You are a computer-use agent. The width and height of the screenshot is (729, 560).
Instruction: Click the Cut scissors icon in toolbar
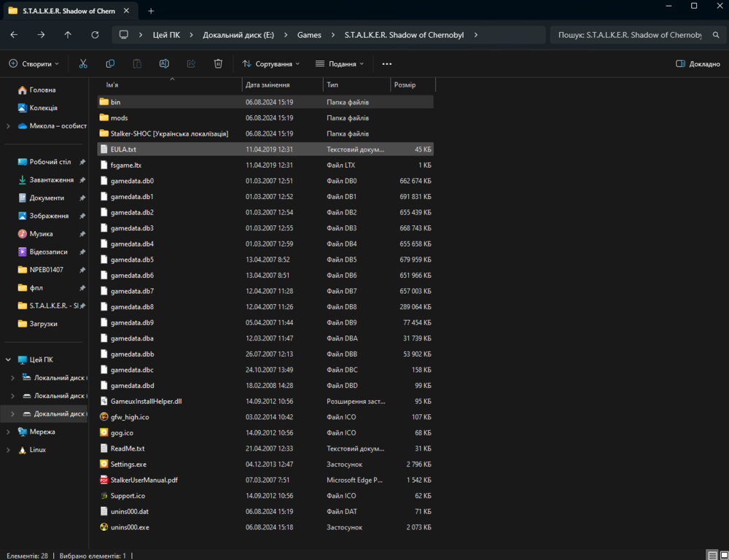coord(83,64)
